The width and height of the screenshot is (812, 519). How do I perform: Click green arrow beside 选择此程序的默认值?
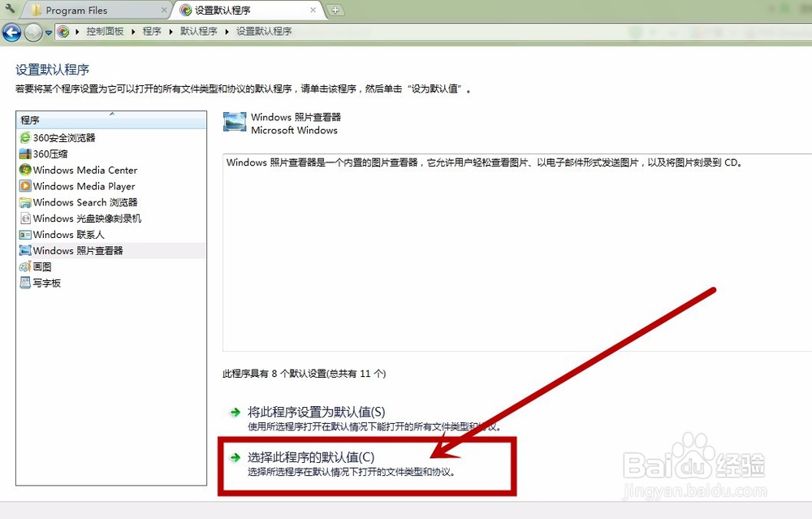coord(235,457)
